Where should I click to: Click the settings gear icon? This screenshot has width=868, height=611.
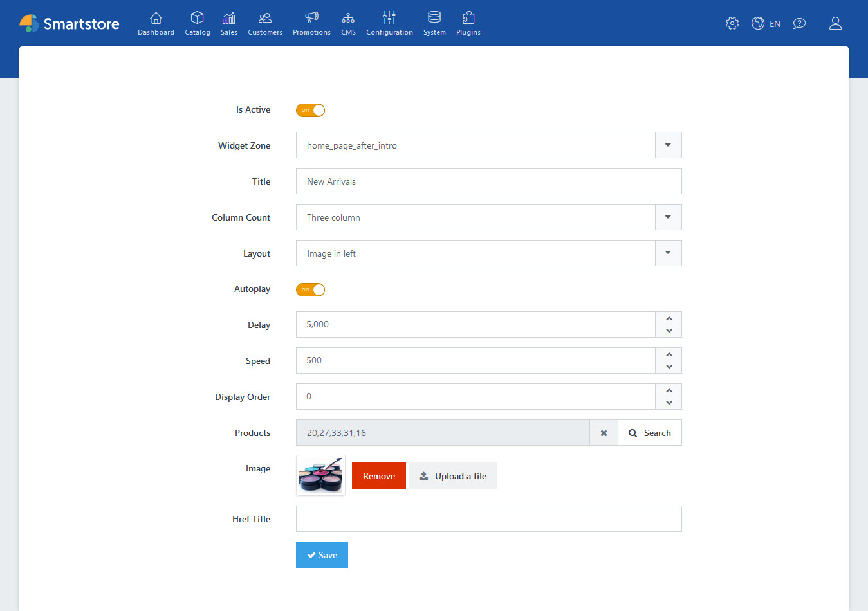click(732, 24)
